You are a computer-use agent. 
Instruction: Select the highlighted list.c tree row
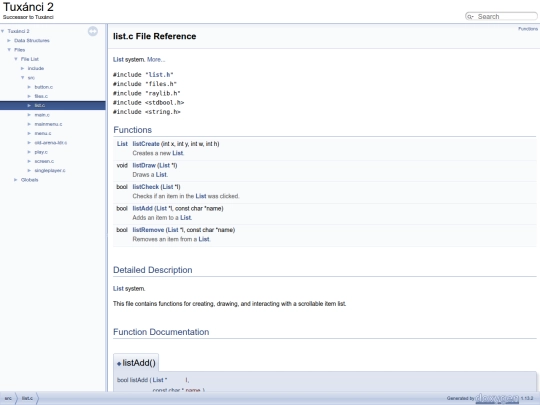[x=53, y=105]
